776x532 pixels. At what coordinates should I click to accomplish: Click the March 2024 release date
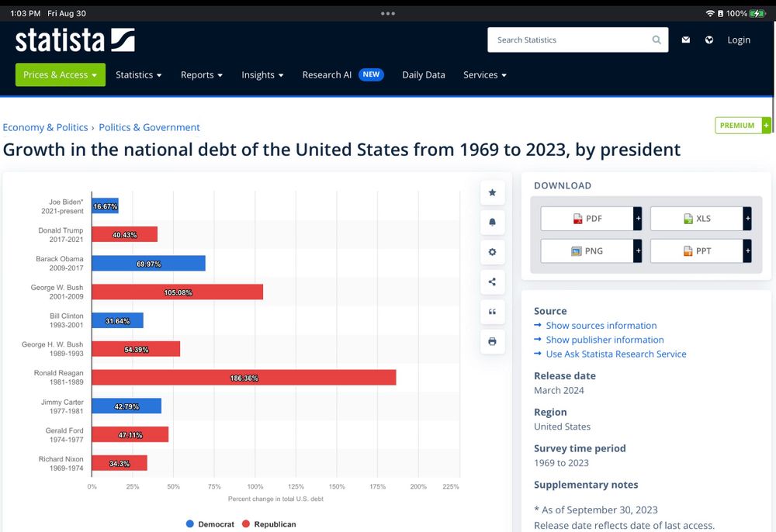(x=559, y=390)
